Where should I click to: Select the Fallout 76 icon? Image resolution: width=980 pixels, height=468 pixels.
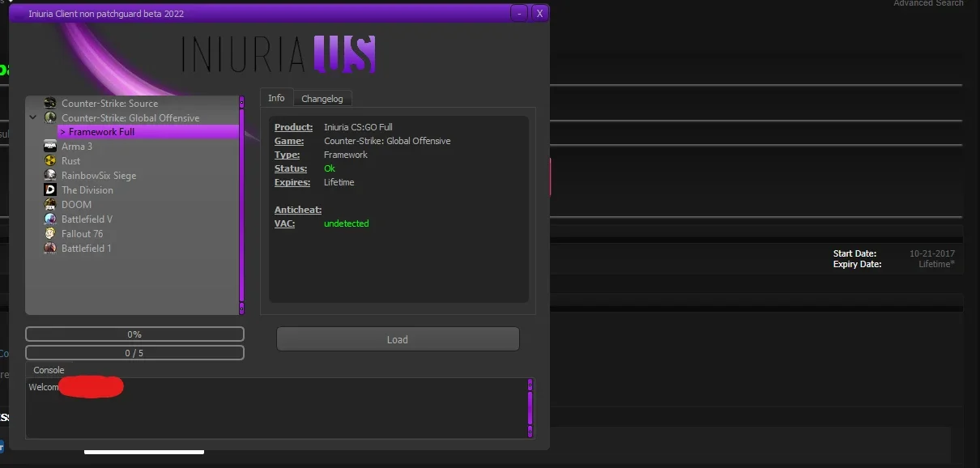[x=50, y=234]
